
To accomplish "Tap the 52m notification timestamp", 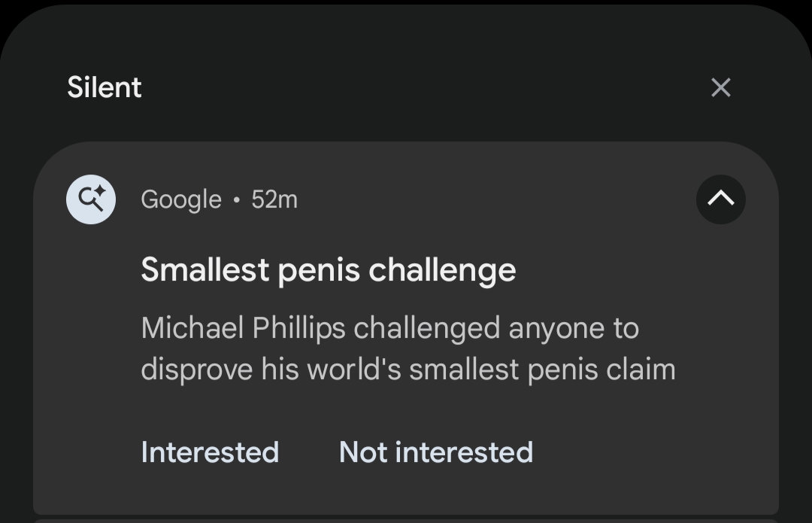I will (x=274, y=199).
